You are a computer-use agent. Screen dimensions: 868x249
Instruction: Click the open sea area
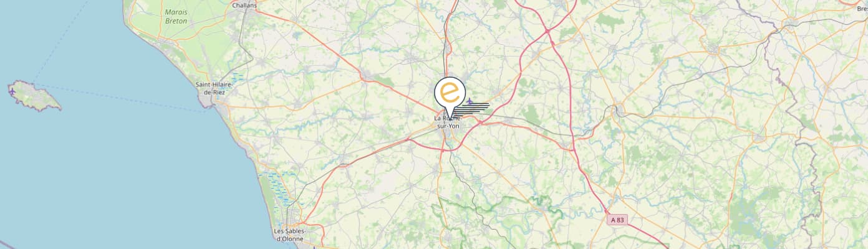click(x=94, y=174)
